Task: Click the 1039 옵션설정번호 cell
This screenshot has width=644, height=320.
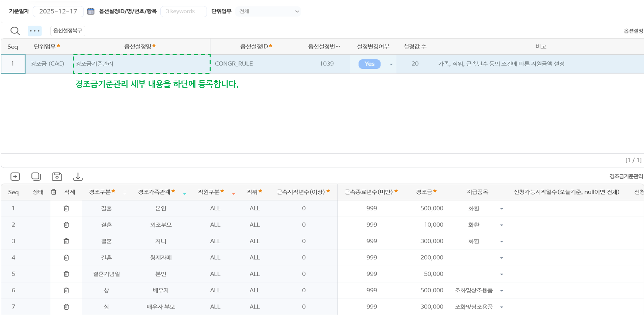Action: point(326,64)
